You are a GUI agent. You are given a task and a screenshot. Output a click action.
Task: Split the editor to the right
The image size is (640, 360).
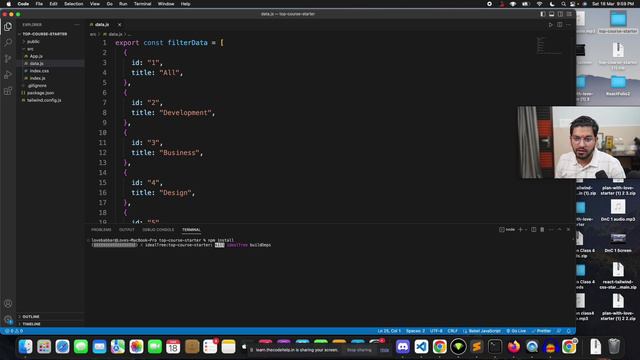pyautogui.click(x=560, y=24)
